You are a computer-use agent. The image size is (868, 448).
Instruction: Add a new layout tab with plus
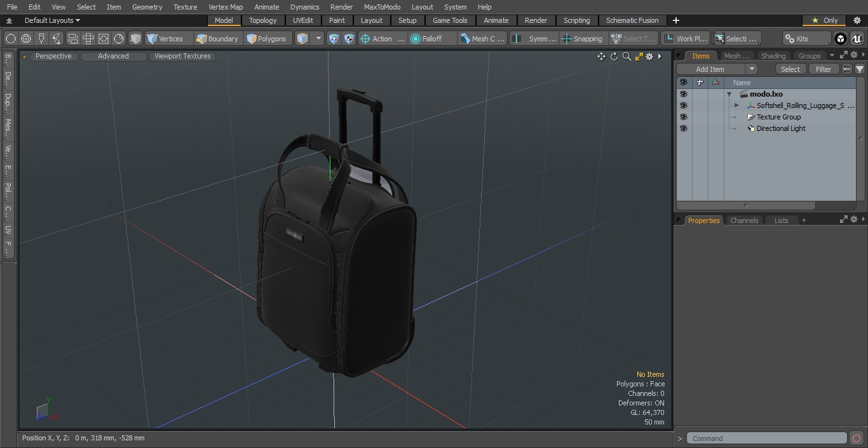675,20
